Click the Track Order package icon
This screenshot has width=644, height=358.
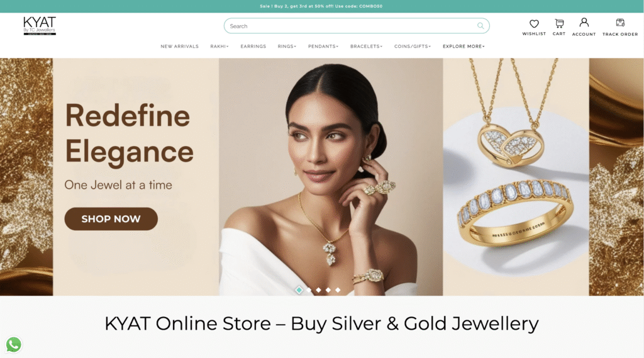[x=620, y=23]
